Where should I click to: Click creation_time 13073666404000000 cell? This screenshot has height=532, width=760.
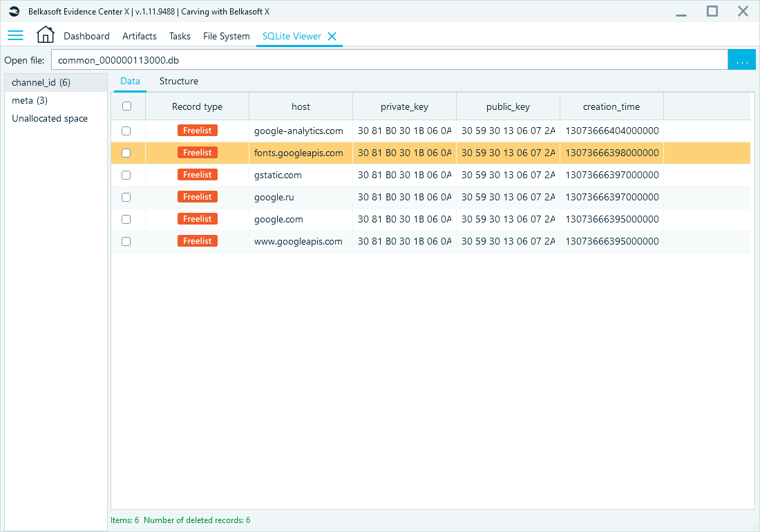click(x=611, y=131)
